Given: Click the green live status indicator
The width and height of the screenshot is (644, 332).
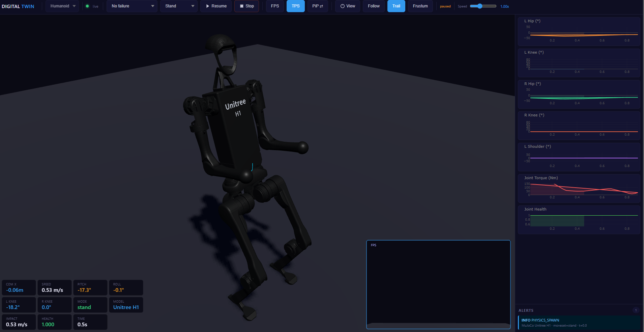Looking at the screenshot, I should click(87, 6).
